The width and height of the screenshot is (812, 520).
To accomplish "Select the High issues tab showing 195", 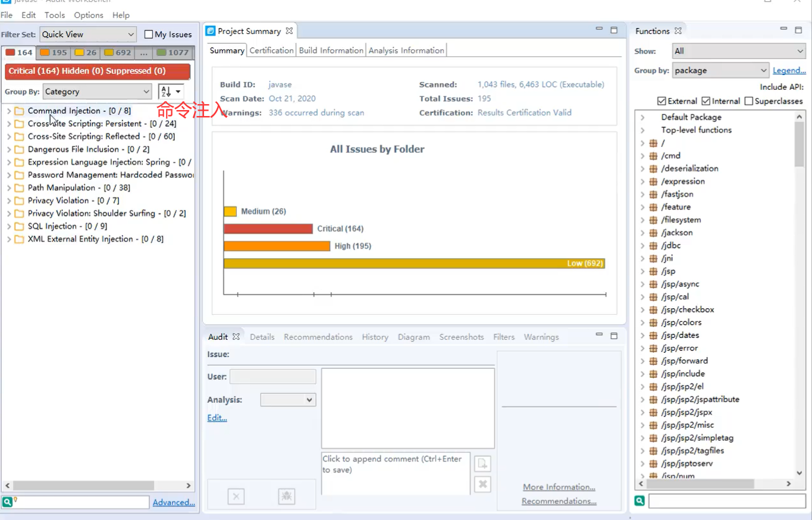I will coord(53,52).
